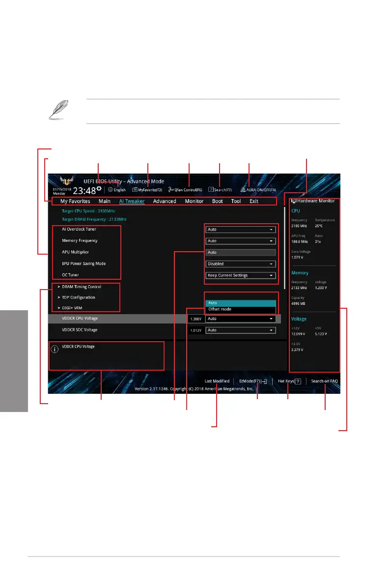Click the Memory heading in Hardware Monitor
390x588 pixels.
(300, 273)
